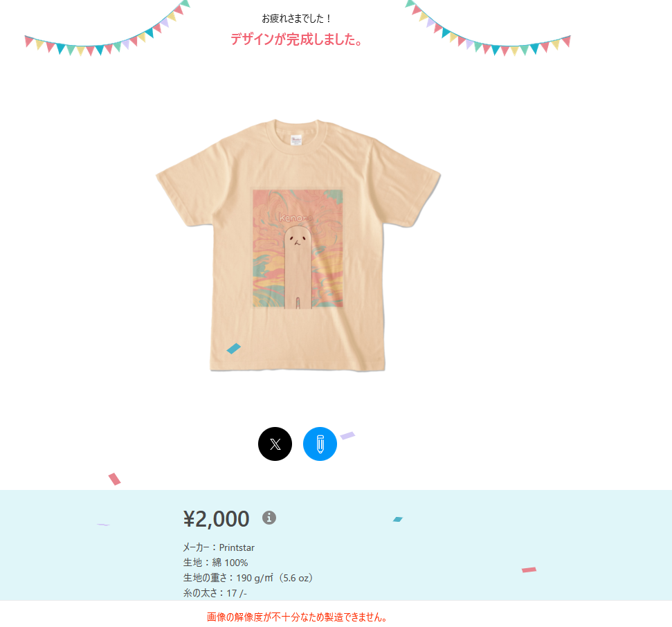This screenshot has height=627, width=672.
Task: Click the purple confetti beside pencil button
Action: click(347, 435)
